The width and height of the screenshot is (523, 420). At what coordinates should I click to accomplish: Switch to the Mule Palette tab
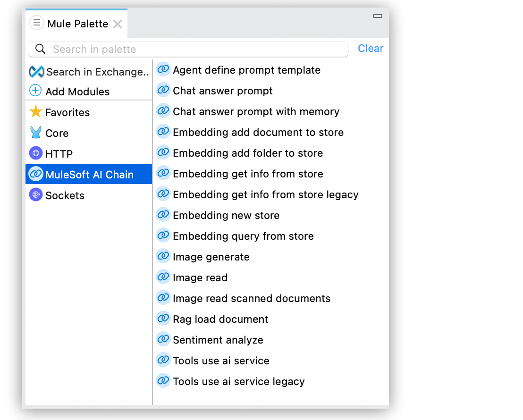coord(78,23)
